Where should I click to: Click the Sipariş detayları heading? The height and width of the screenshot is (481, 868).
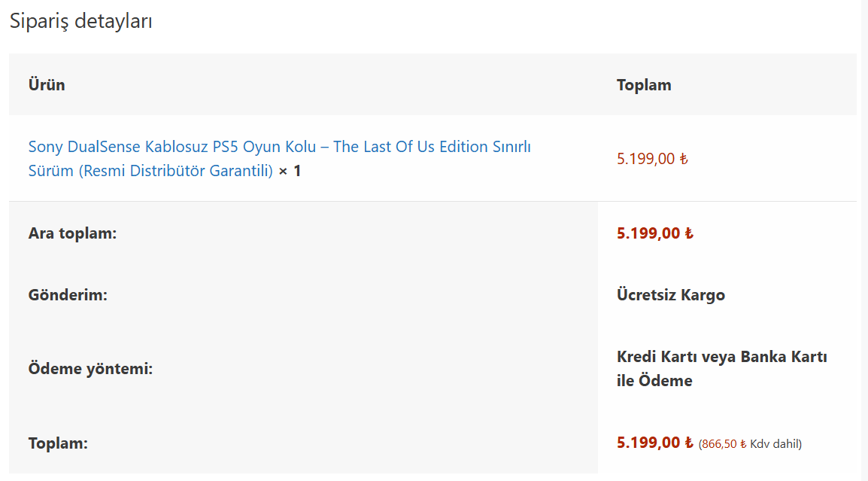click(80, 21)
